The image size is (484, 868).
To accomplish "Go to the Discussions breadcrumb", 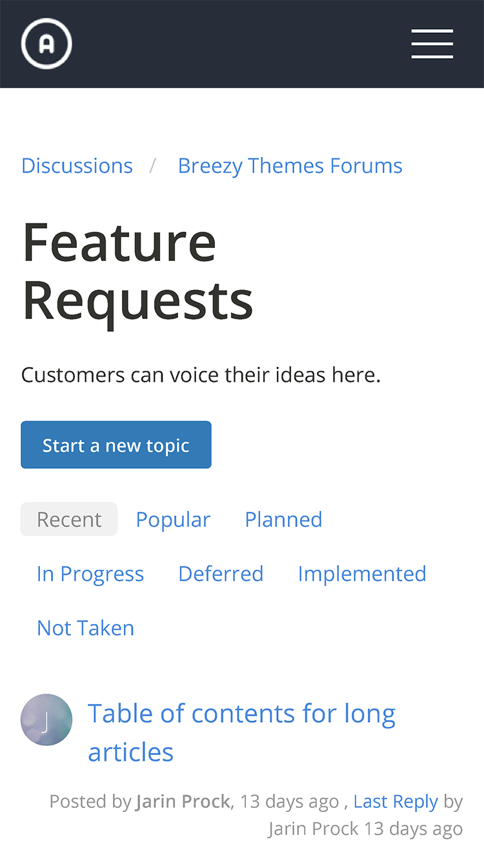I will coord(77,165).
